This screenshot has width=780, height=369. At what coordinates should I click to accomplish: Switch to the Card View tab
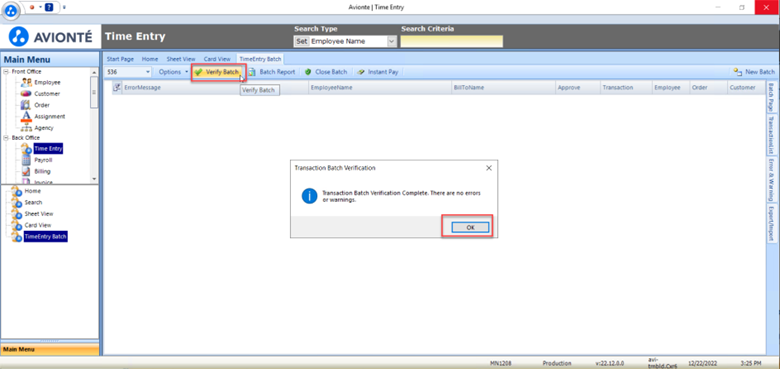point(217,59)
